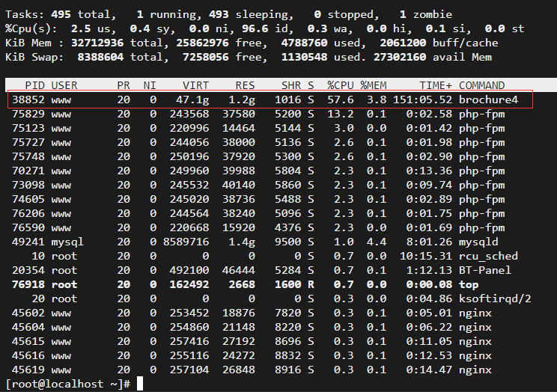
Task: Click PID 20354 in the list
Action: coord(28,270)
